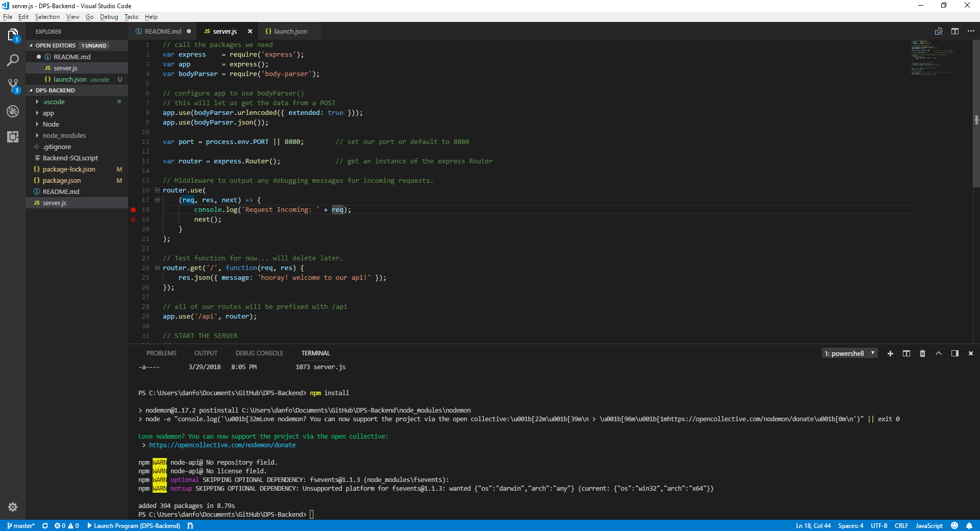The height and width of the screenshot is (531, 980).
Task: Synchronize changes in the status bar
Action: [x=45, y=525]
